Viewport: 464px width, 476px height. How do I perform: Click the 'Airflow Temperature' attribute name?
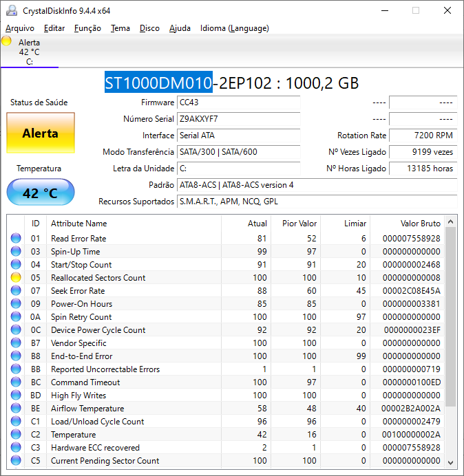click(x=87, y=409)
